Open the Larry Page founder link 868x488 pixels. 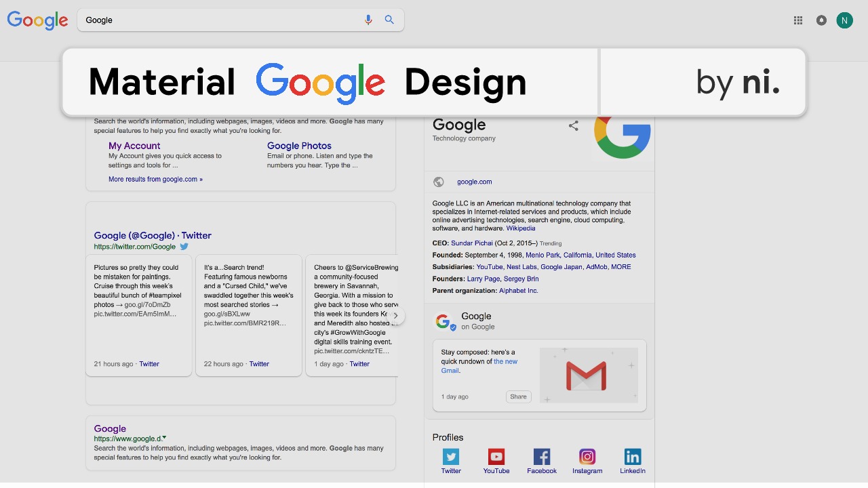point(484,279)
